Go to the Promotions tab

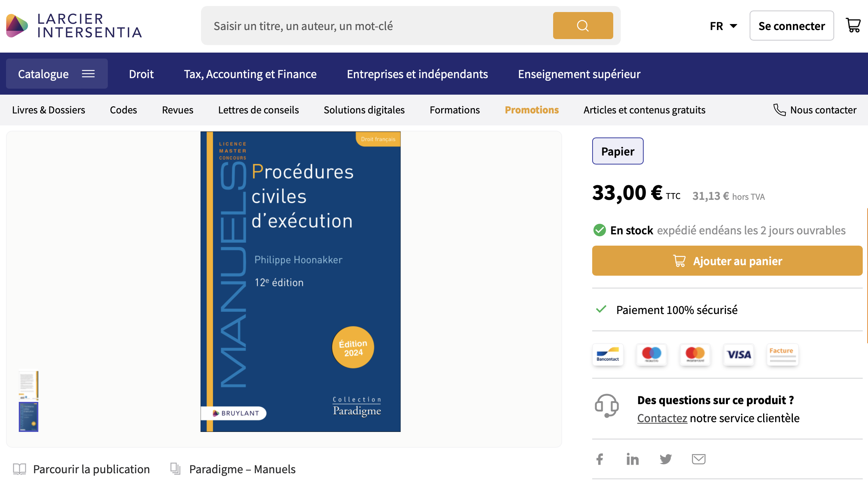pyautogui.click(x=532, y=110)
